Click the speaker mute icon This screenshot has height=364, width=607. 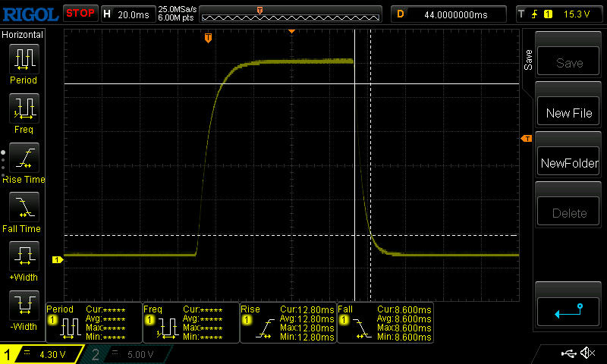(587, 353)
